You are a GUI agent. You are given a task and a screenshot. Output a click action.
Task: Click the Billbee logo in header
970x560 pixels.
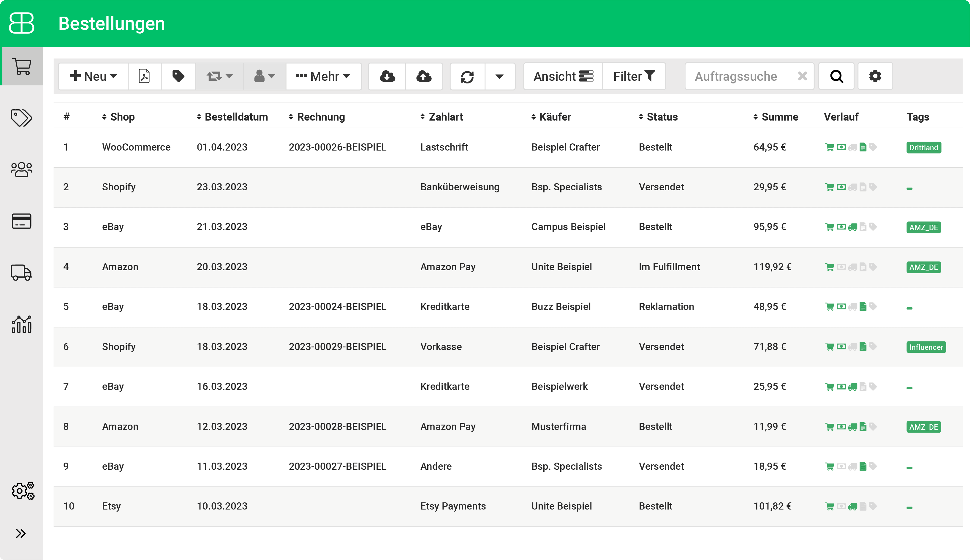click(x=22, y=23)
